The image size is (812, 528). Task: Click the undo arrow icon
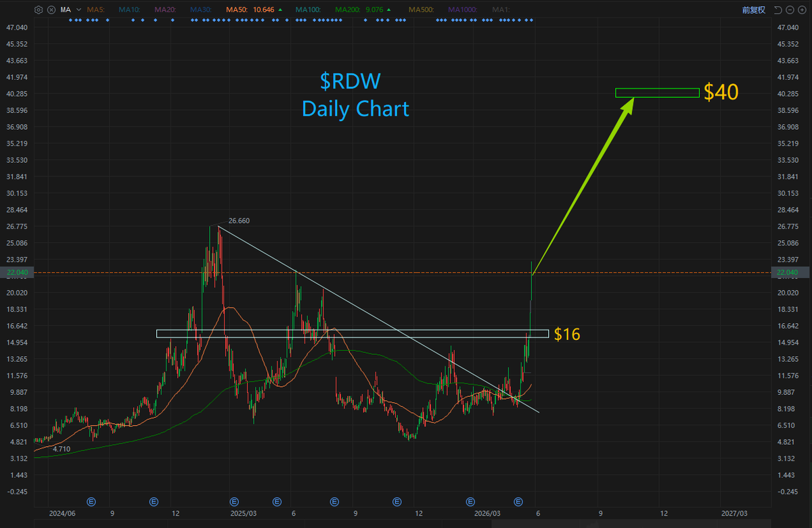click(x=778, y=9)
